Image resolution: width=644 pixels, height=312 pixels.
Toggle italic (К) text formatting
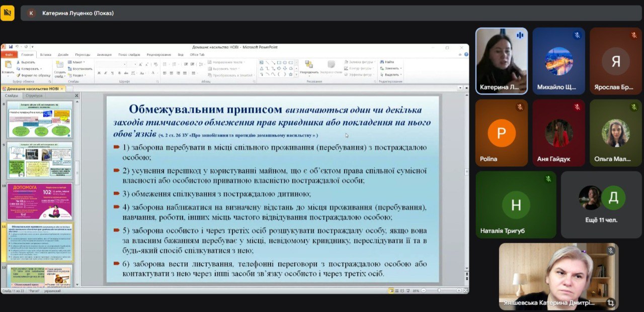(106, 73)
